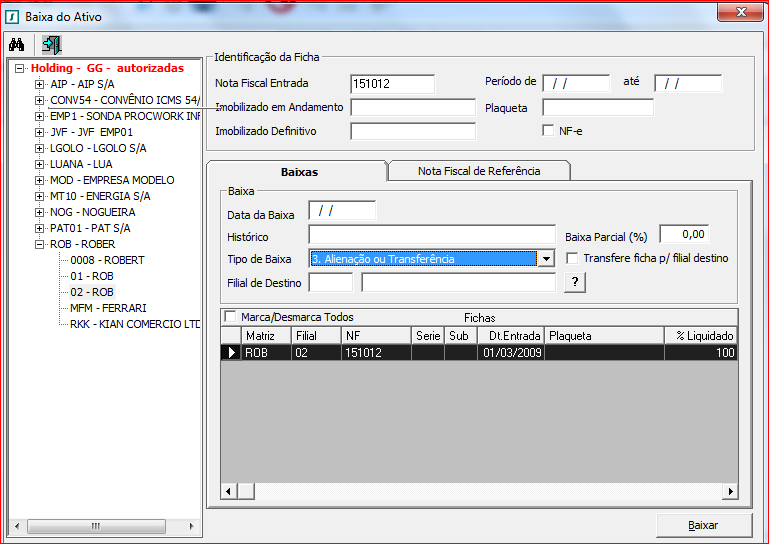Enable the NF-e checkbox
Screen dimensions: 769x544
[548, 130]
